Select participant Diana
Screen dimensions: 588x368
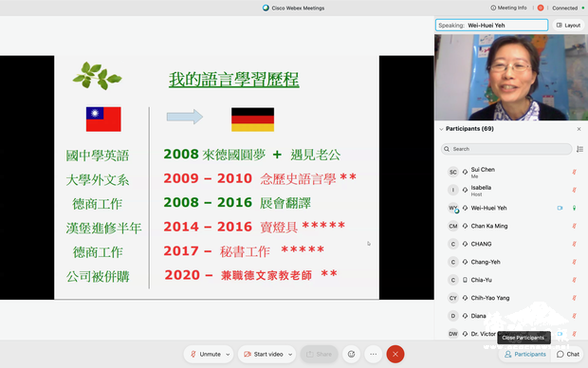(x=511, y=316)
